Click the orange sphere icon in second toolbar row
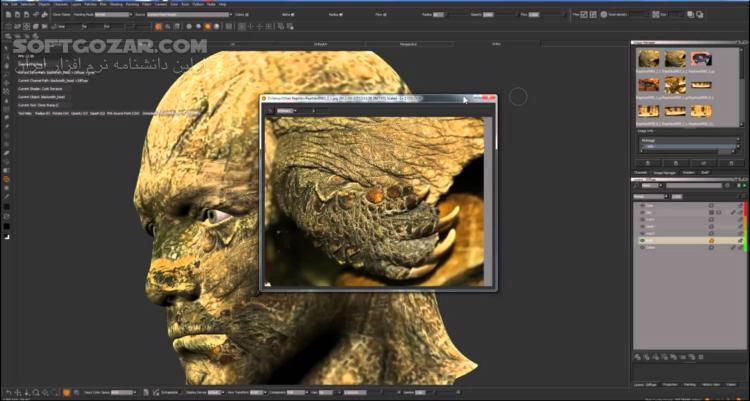 pos(159,27)
